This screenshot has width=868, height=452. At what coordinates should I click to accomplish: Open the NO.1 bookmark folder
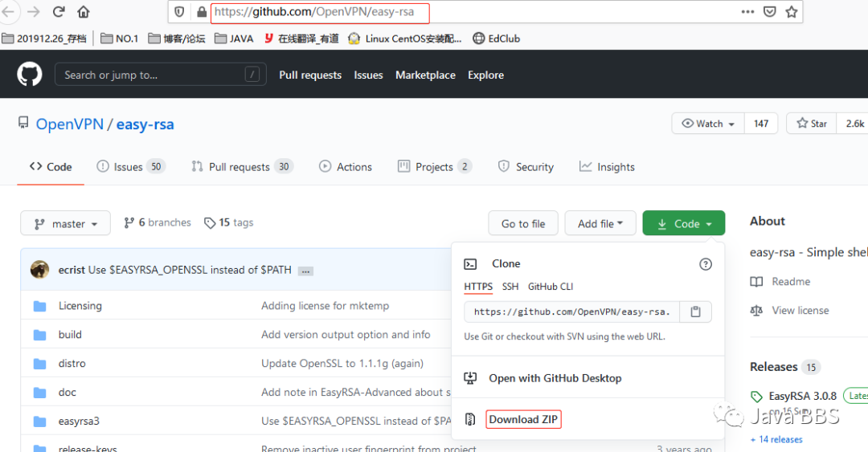[120, 39]
